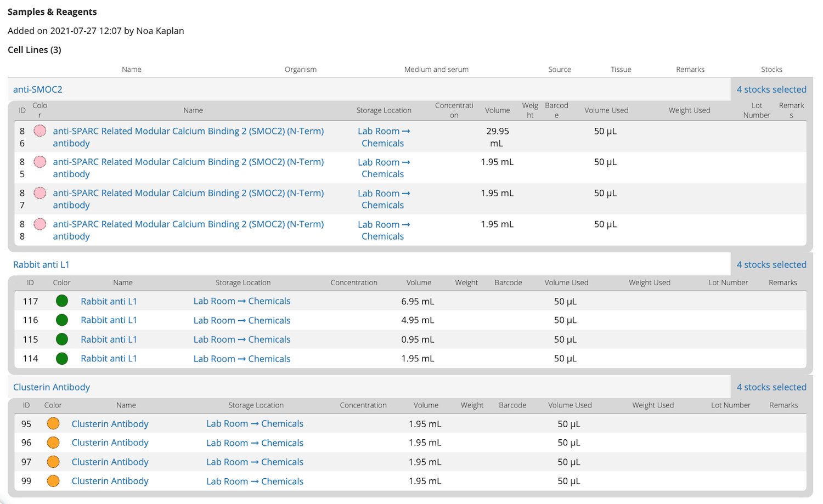This screenshot has height=504, width=823.
Task: Open the Rabbit anti L1 sample record
Action: point(41,264)
